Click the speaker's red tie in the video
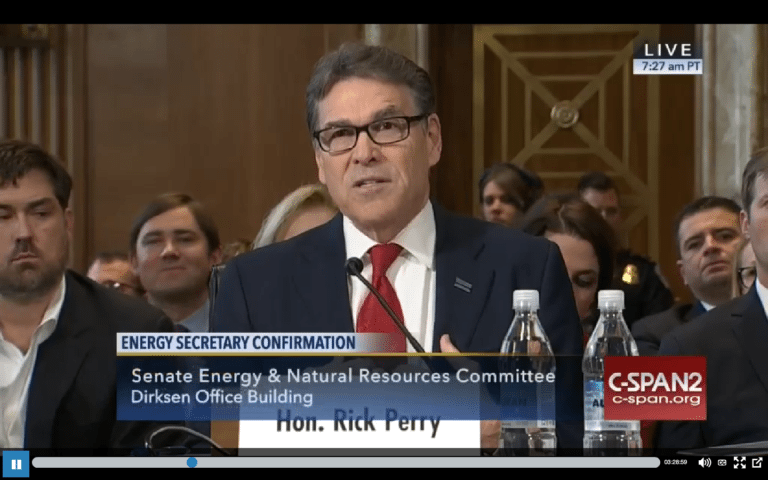The height and width of the screenshot is (480, 768). 382,294
